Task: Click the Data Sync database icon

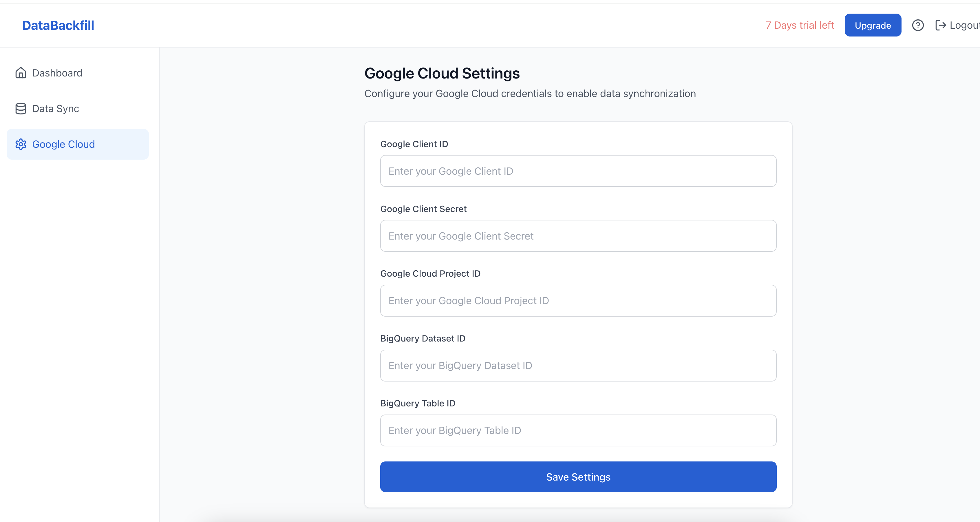Action: [21, 108]
